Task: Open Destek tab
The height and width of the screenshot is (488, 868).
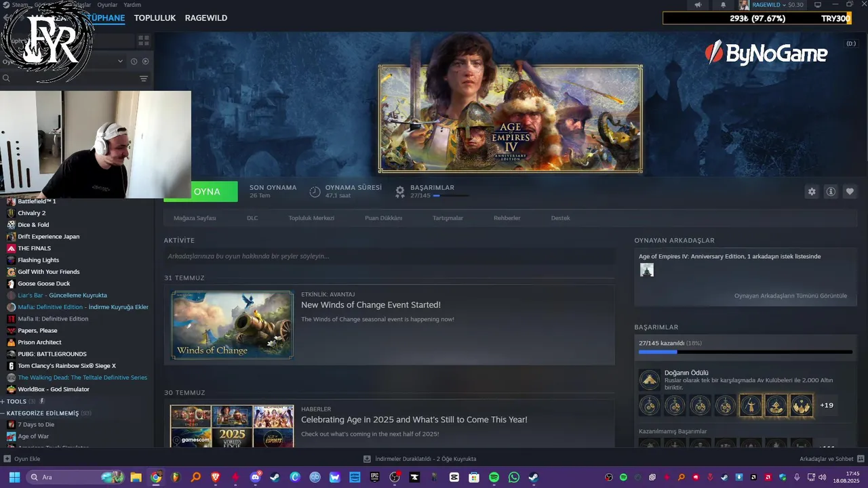Action: (x=560, y=218)
